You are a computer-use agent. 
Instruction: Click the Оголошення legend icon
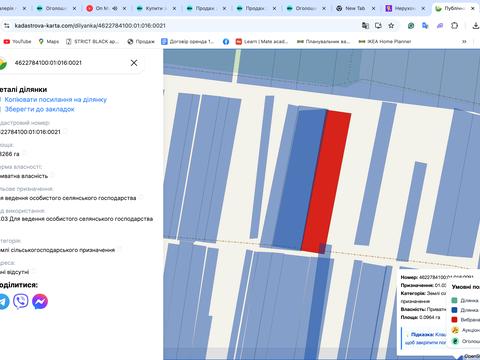[x=455, y=341]
